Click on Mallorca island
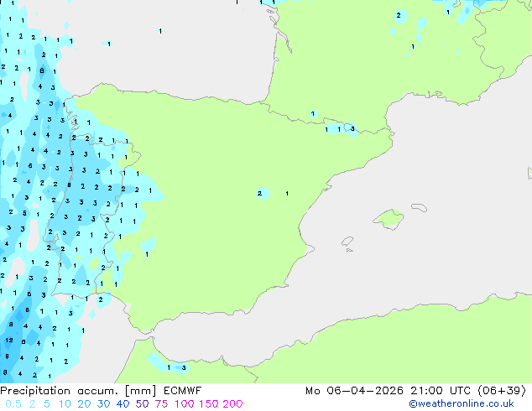Image resolution: width=532 pixels, height=411 pixels. [389, 220]
